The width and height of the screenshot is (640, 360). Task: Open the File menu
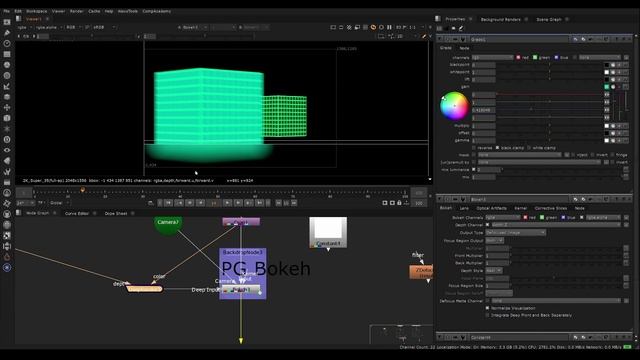6,11
